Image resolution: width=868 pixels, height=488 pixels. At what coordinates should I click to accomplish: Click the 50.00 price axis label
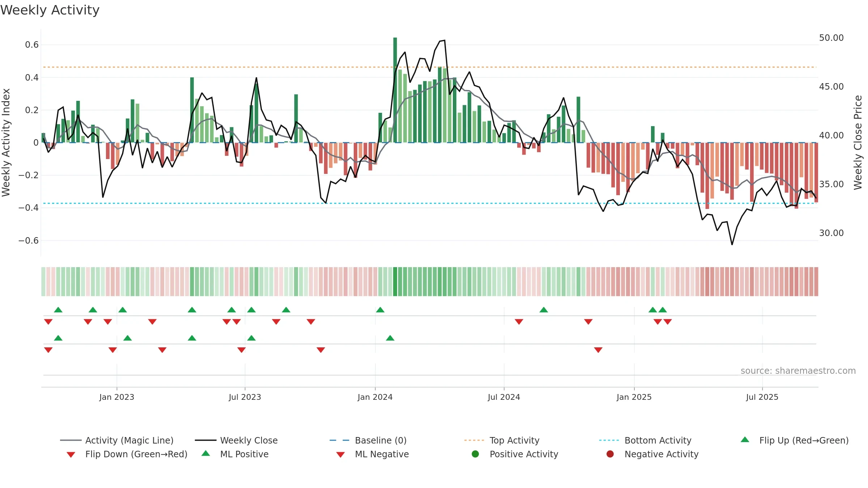click(831, 38)
